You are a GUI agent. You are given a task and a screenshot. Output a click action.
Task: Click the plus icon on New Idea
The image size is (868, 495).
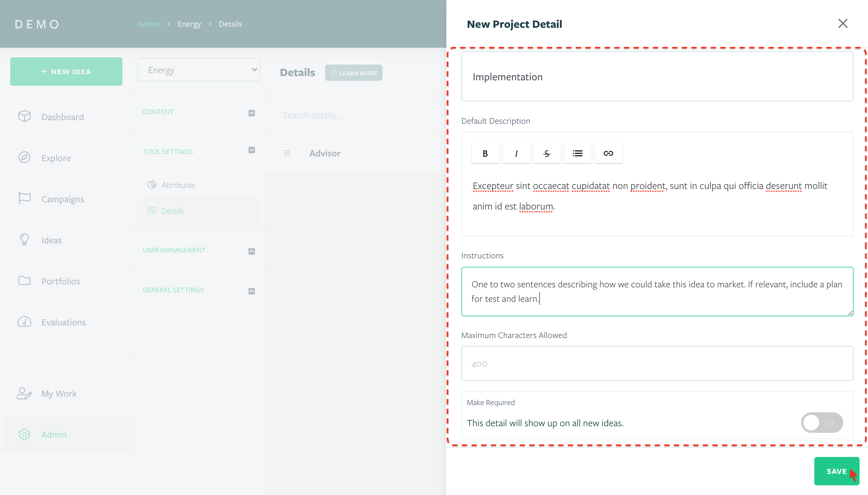[x=44, y=72]
